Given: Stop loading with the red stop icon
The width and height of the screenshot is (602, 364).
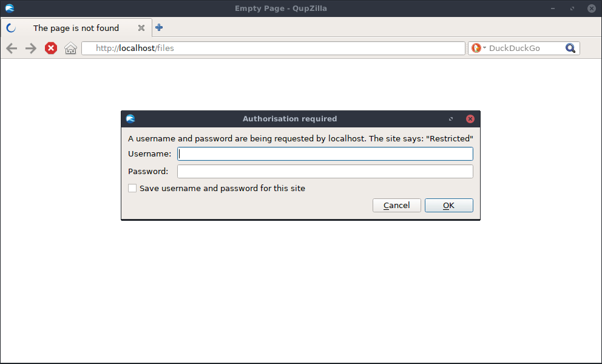Looking at the screenshot, I should (x=51, y=48).
